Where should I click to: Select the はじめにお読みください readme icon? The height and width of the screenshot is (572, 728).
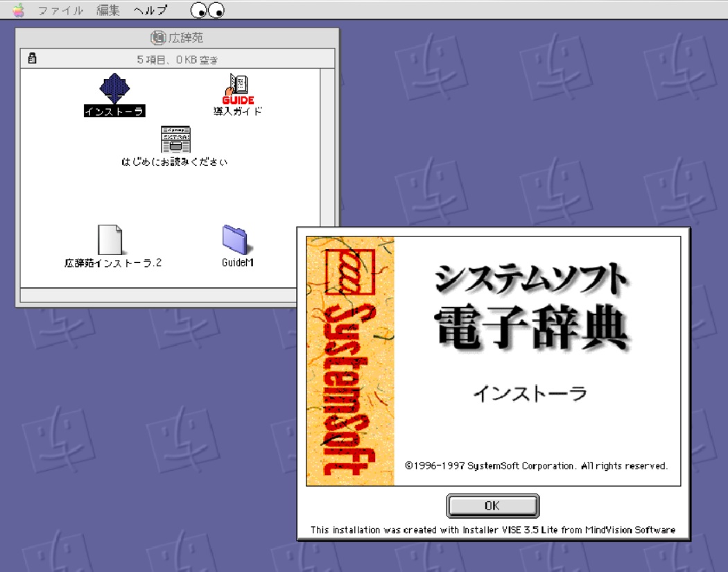(x=175, y=139)
